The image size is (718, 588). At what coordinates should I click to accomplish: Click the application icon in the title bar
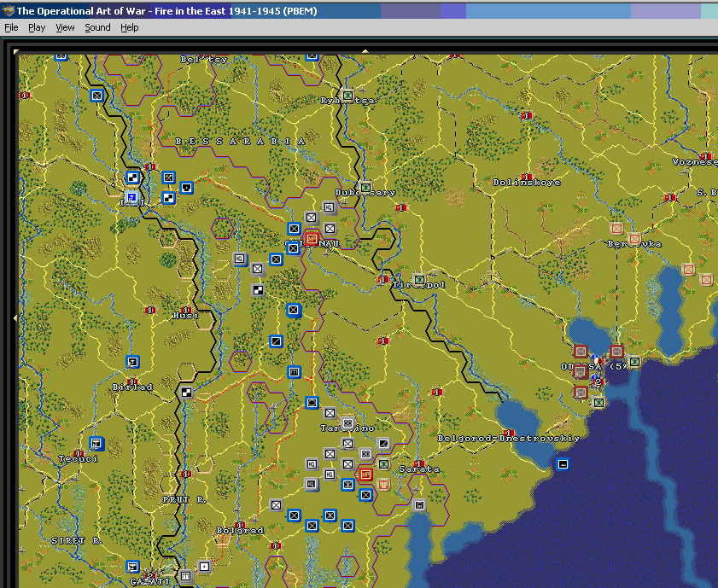point(8,10)
